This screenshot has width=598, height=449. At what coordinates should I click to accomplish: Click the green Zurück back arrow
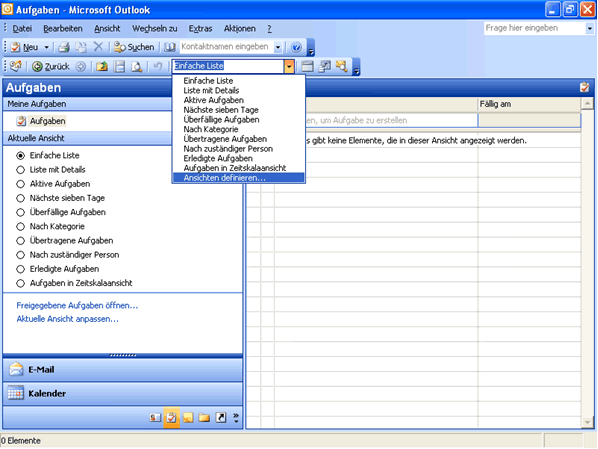pyautogui.click(x=37, y=67)
